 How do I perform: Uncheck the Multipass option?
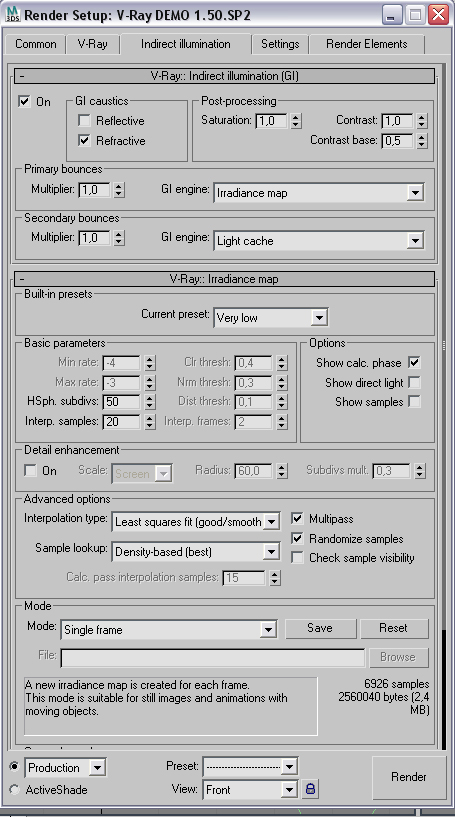297,518
